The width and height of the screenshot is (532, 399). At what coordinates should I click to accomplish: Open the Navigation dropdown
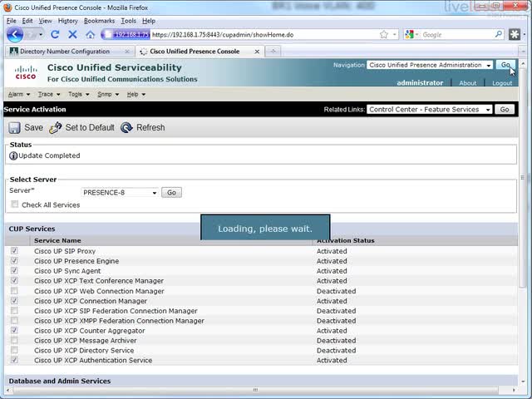point(430,65)
